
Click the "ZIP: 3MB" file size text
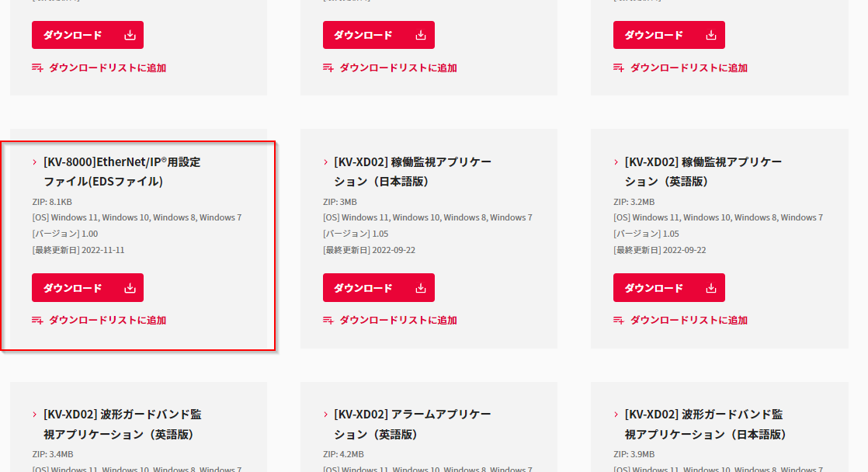click(340, 202)
